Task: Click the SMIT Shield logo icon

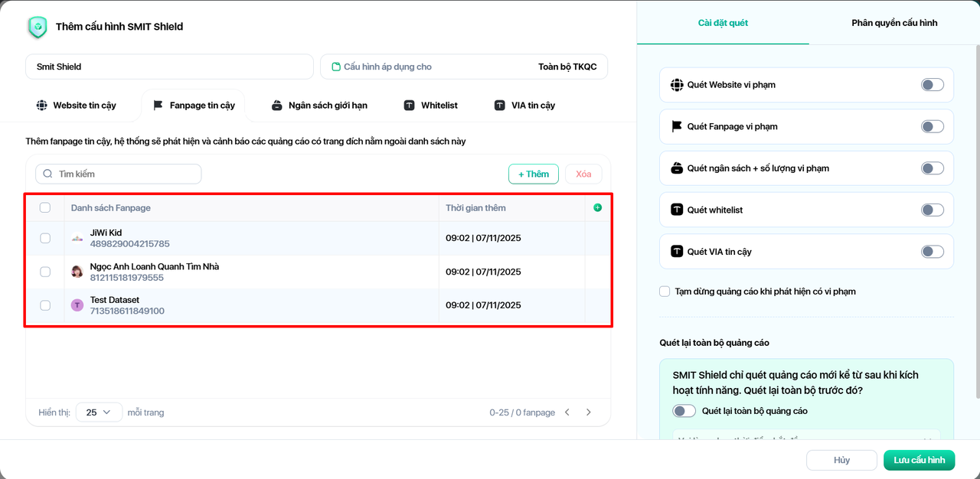Action: pyautogui.click(x=38, y=27)
